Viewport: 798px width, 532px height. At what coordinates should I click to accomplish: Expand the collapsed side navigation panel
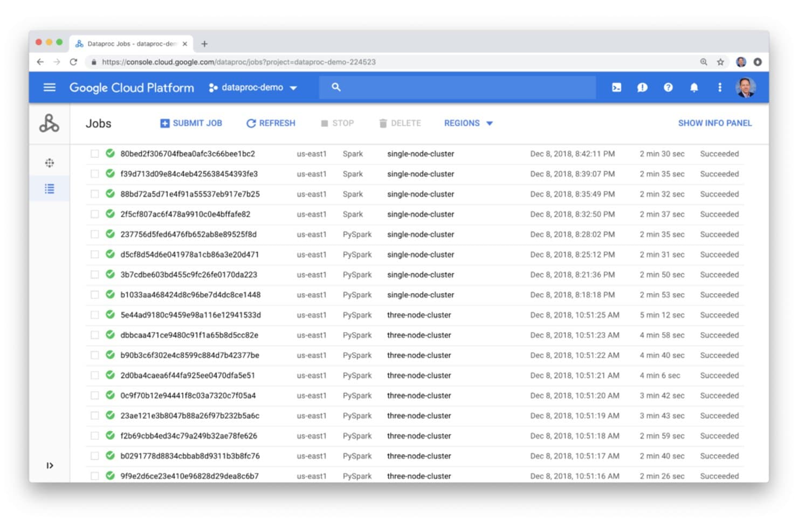coord(50,466)
